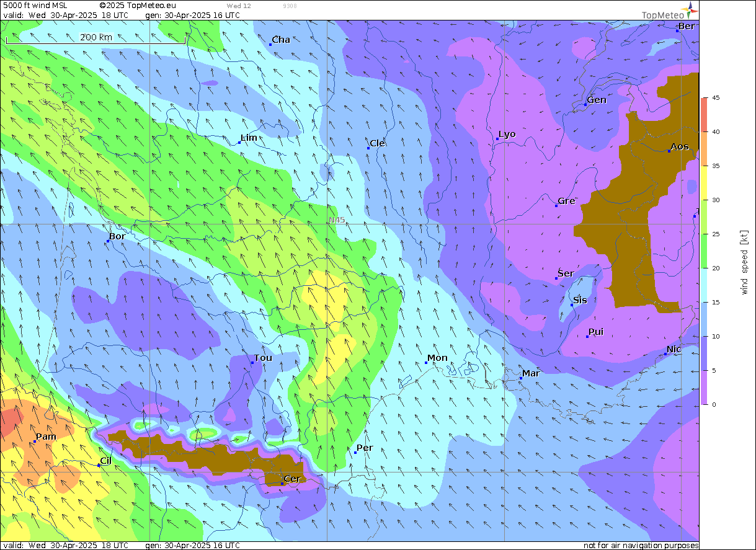Screen dimensions: 756x550
Task: Click the "gen" timestamp in the footer
Action: (x=192, y=545)
